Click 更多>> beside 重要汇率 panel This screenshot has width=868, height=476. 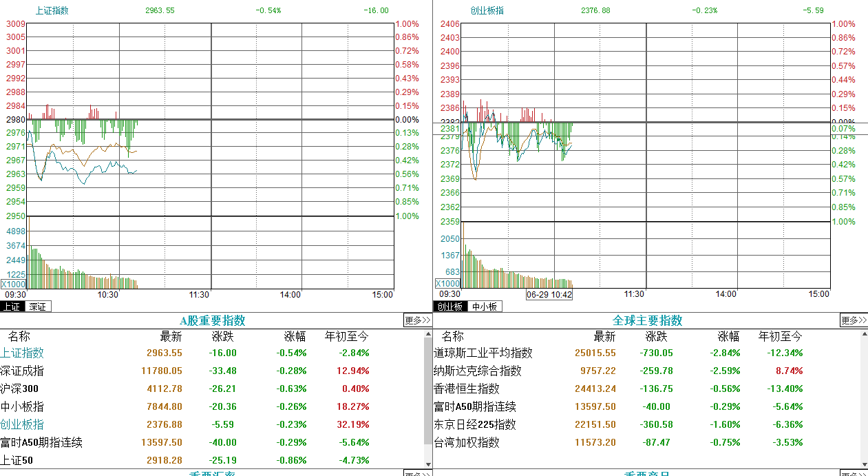416,473
